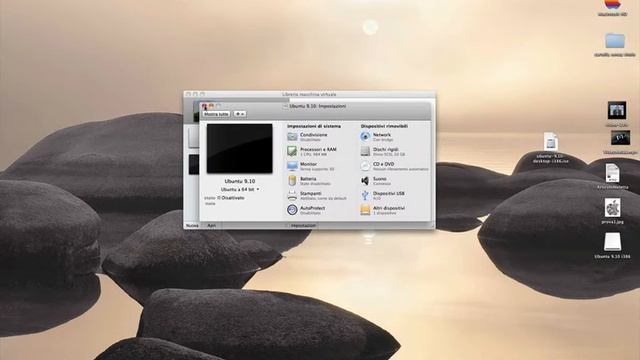
Task: Open CD e DVD settings icon
Action: (365, 166)
